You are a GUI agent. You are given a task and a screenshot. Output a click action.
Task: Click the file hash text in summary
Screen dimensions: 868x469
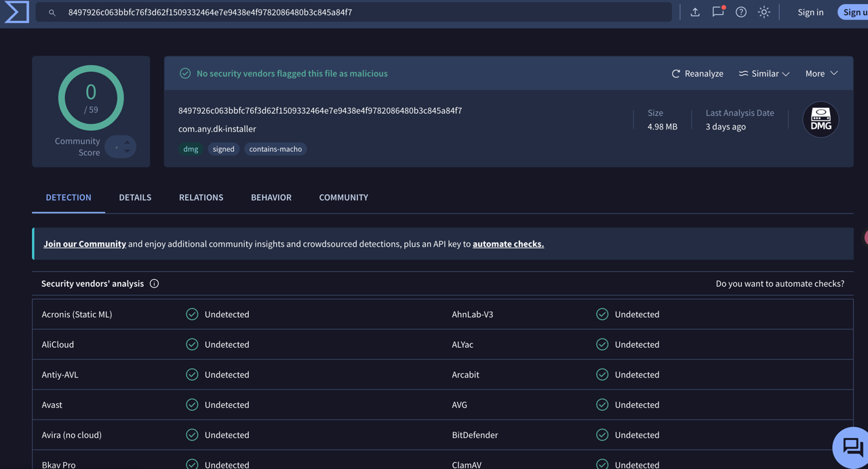point(320,110)
